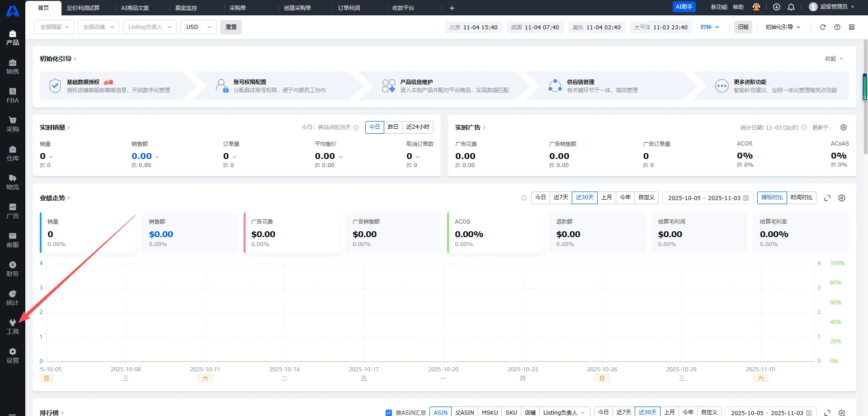868x416 pixels.
Task: Click the AI助手 button
Action: click(x=684, y=7)
